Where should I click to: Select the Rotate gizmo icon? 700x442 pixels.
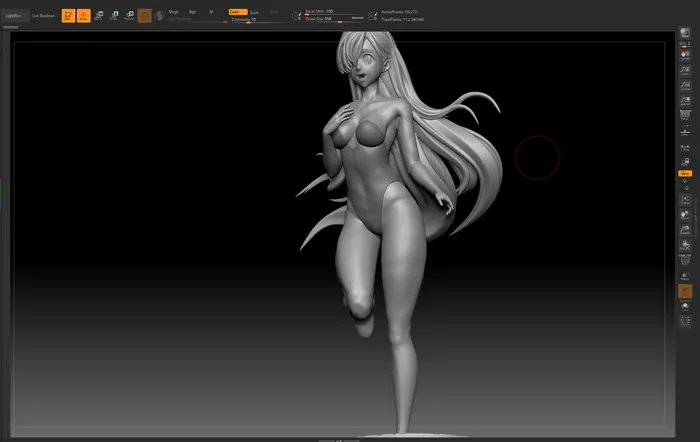point(129,16)
